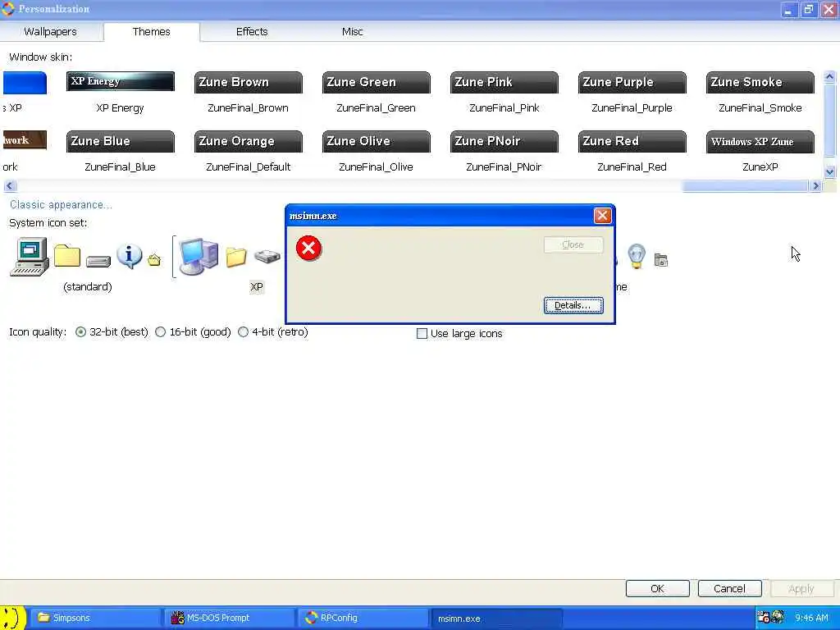The width and height of the screenshot is (840, 630).
Task: Click the skin list scroll left arrow
Action: coord(10,186)
